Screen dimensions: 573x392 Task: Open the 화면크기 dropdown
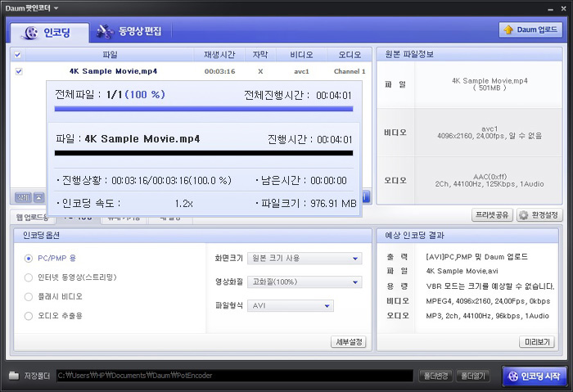click(305, 259)
